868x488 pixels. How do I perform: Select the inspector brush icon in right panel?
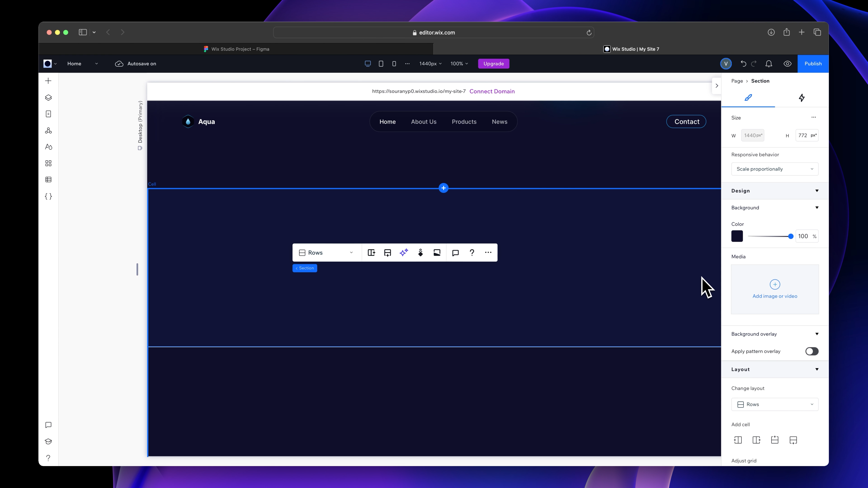748,98
